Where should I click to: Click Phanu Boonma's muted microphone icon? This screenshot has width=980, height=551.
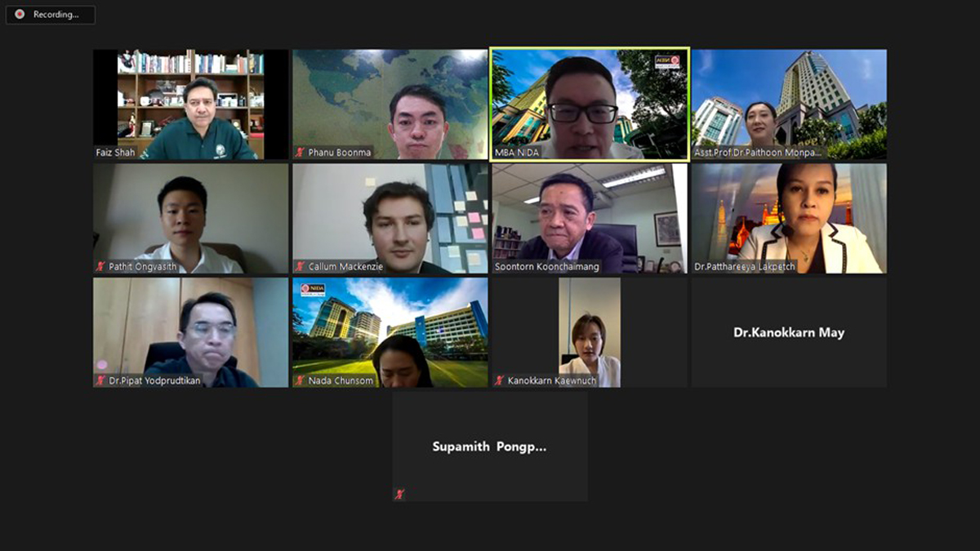click(301, 152)
